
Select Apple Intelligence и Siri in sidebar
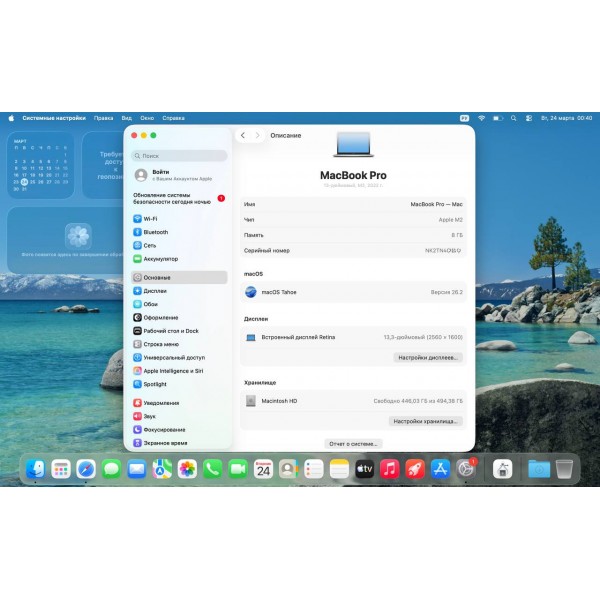(173, 370)
